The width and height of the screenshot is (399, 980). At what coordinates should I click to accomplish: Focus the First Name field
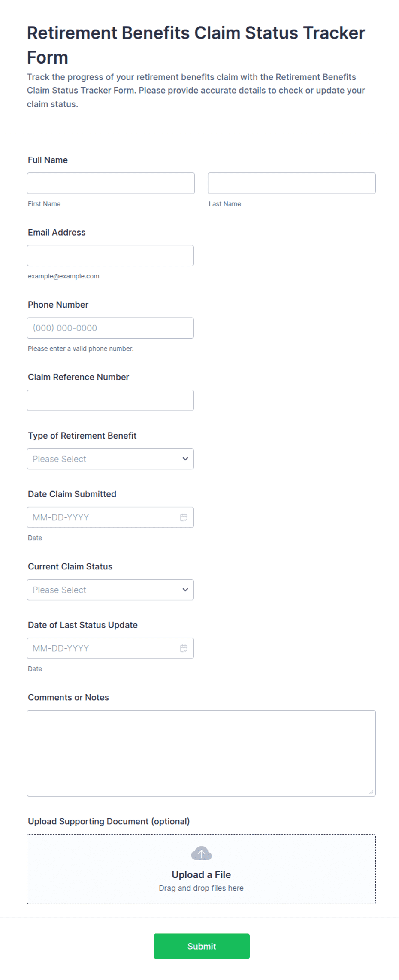tap(111, 183)
